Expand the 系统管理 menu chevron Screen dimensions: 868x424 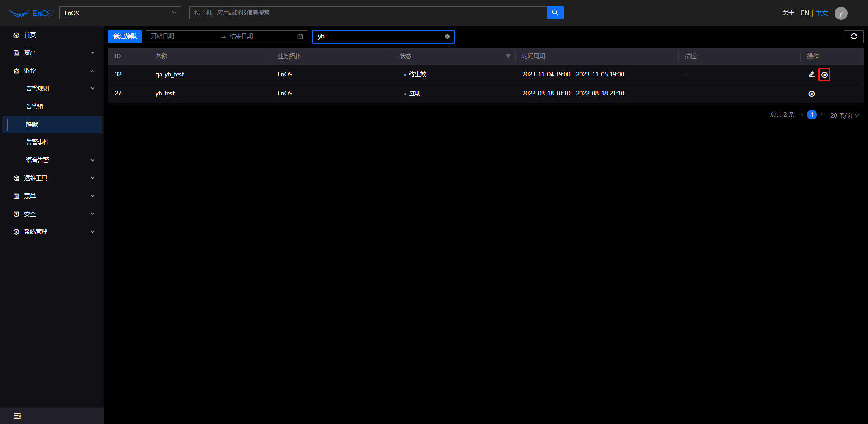pyautogui.click(x=92, y=232)
